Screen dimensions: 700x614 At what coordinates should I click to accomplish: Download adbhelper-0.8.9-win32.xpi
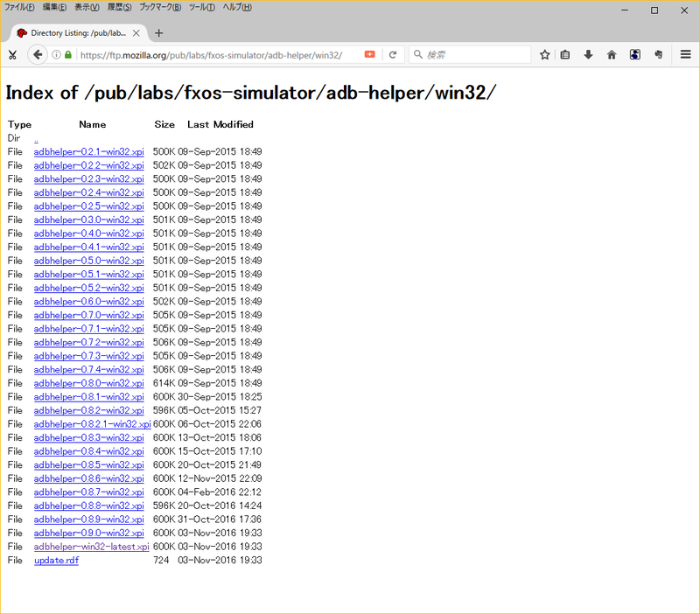coord(89,520)
